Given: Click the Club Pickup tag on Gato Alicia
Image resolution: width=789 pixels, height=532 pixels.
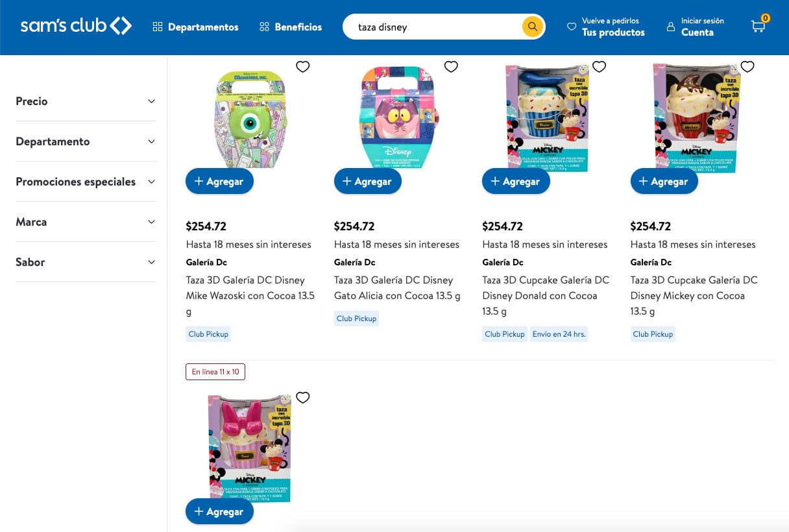Looking at the screenshot, I should pos(356,318).
